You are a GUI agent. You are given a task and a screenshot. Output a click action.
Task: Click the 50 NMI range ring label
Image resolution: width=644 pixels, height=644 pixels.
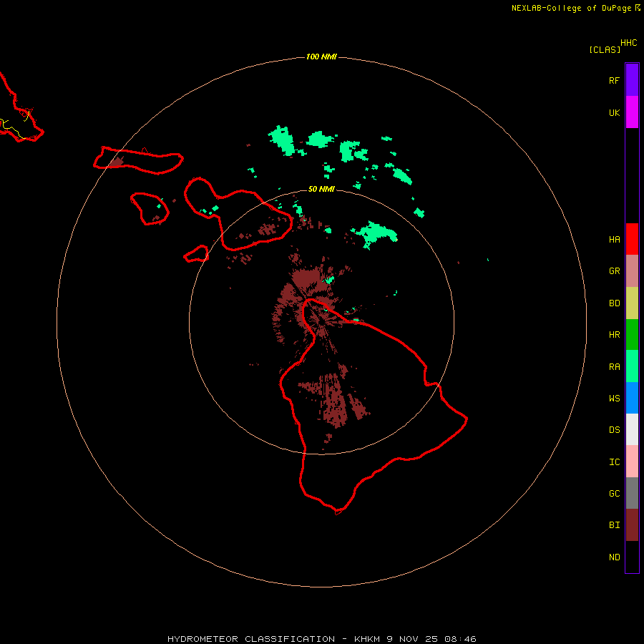pos(321,189)
